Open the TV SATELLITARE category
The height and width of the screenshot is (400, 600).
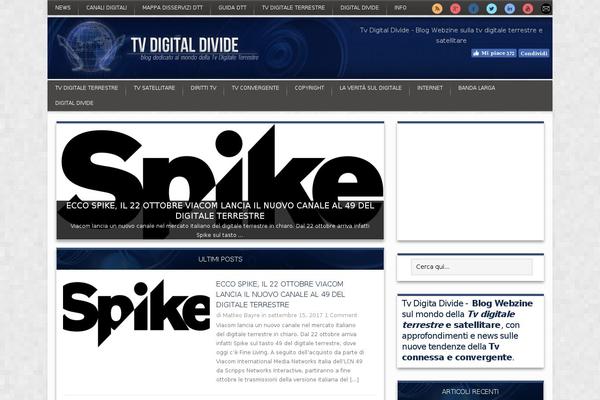154,88
